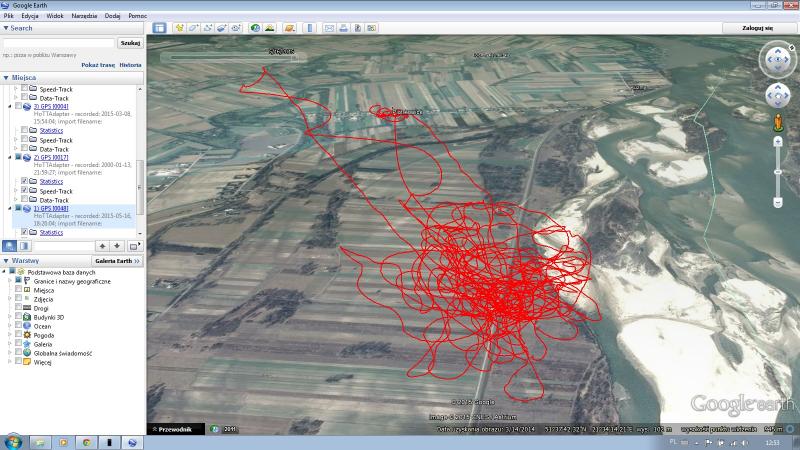Click the Szukaj search button
This screenshot has width=800, height=450.
[129, 43]
